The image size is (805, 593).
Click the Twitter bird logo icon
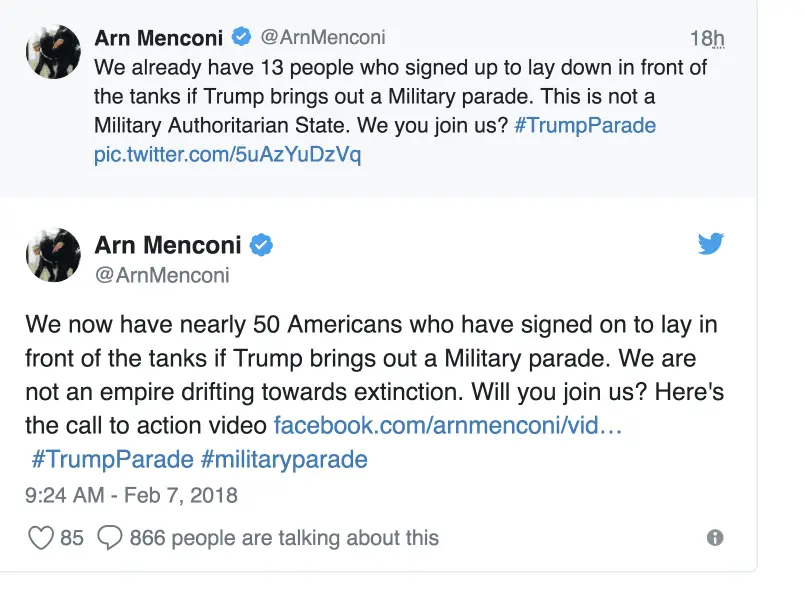tap(711, 243)
